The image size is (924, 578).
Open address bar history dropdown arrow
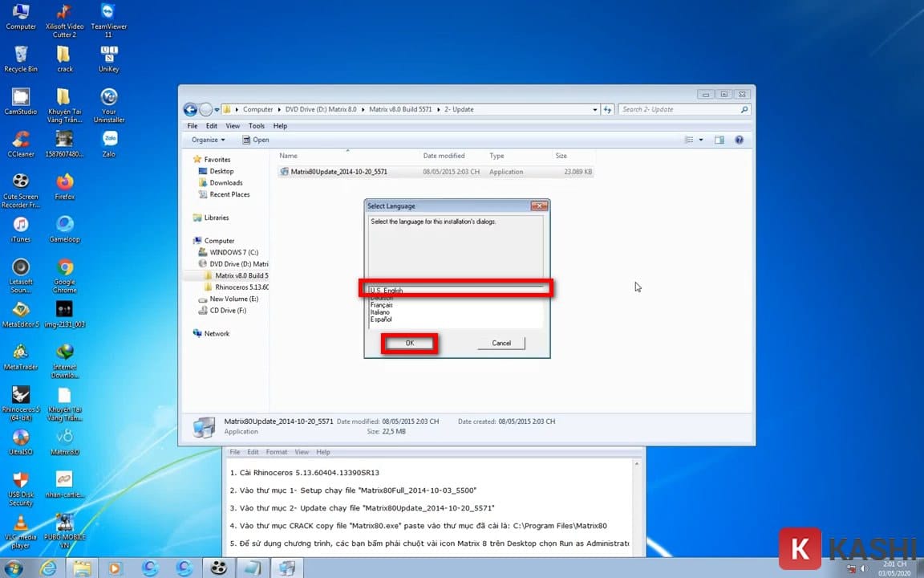tap(594, 109)
